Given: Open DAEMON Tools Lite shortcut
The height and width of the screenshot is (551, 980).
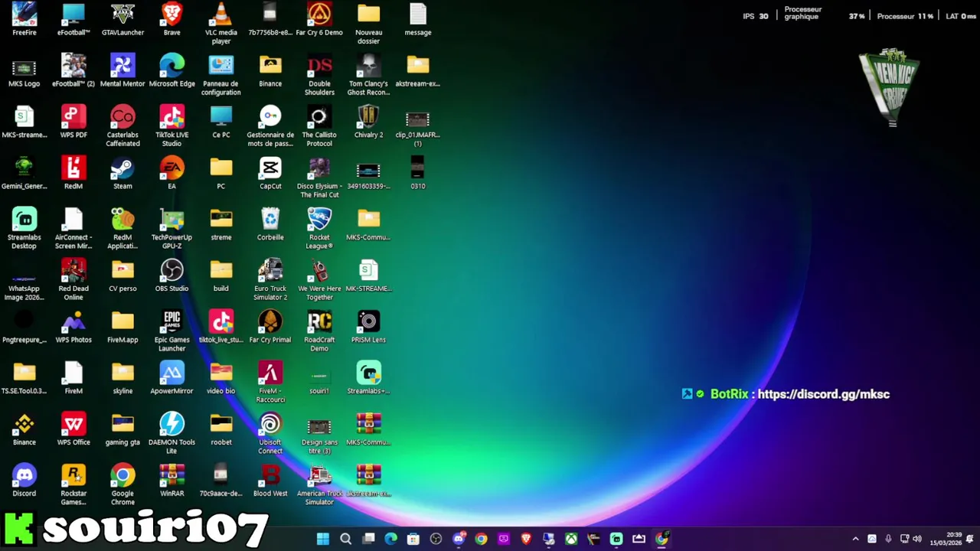Looking at the screenshot, I should click(171, 434).
